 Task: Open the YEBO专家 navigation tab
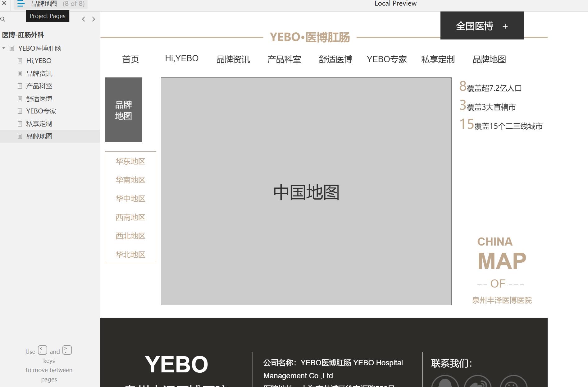click(387, 59)
